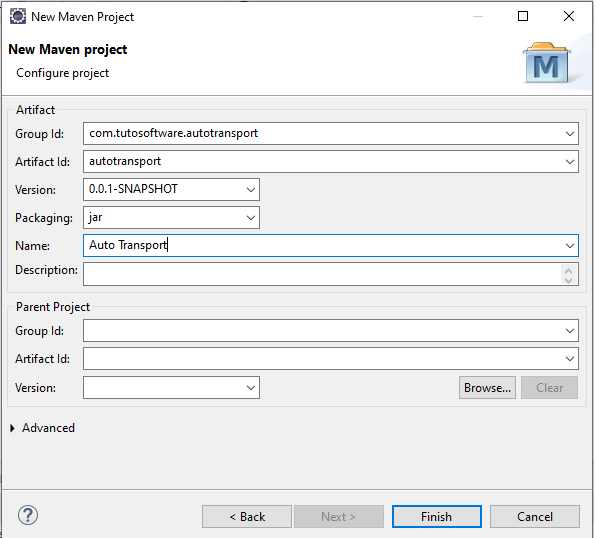Go to previous page with Back
This screenshot has width=598, height=538.
pyautogui.click(x=247, y=517)
